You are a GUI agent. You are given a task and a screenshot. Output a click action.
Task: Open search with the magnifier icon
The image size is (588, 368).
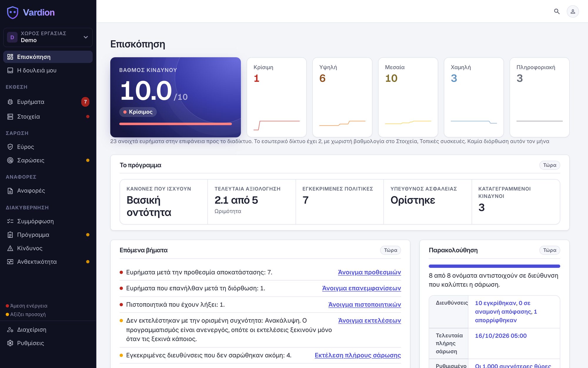557,11
